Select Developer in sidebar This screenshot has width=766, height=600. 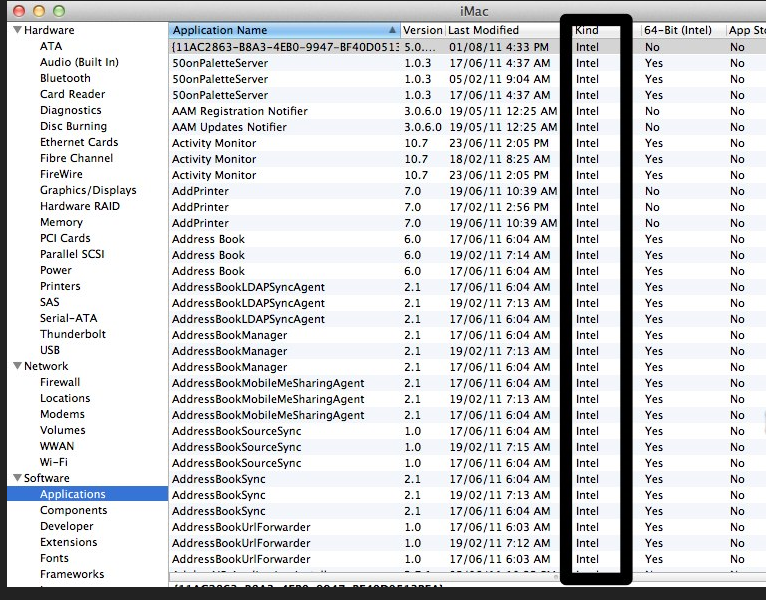[x=66, y=526]
